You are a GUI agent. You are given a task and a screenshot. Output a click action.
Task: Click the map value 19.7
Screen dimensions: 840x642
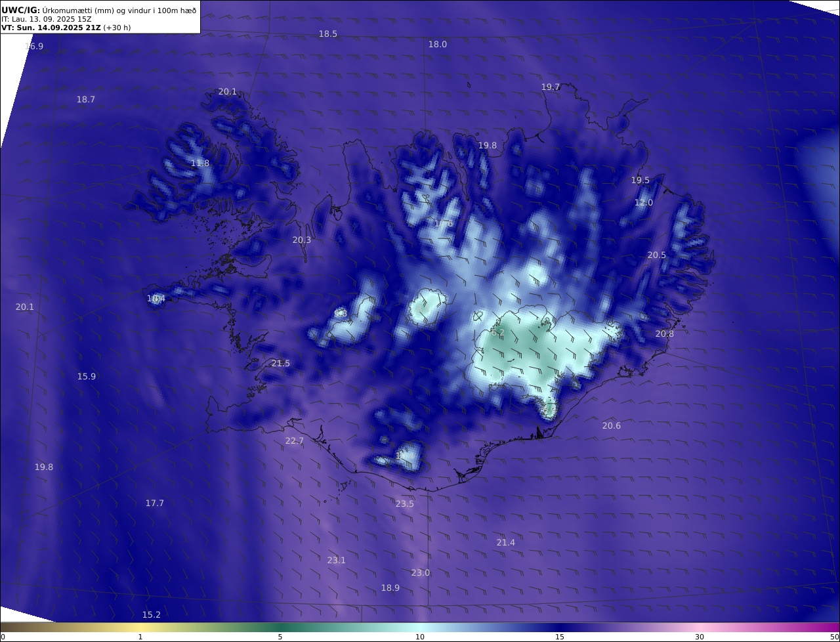[551, 87]
